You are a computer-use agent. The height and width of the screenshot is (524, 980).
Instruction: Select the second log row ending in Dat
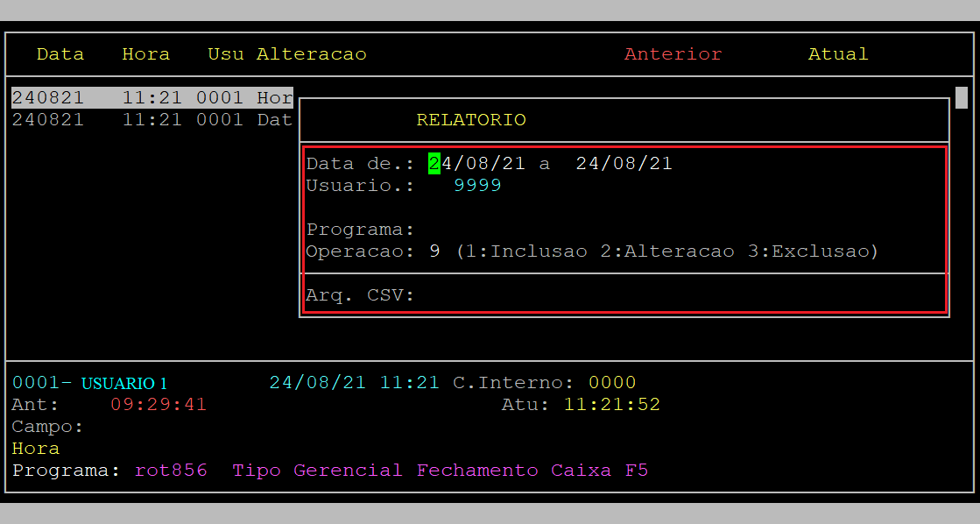[x=152, y=120]
